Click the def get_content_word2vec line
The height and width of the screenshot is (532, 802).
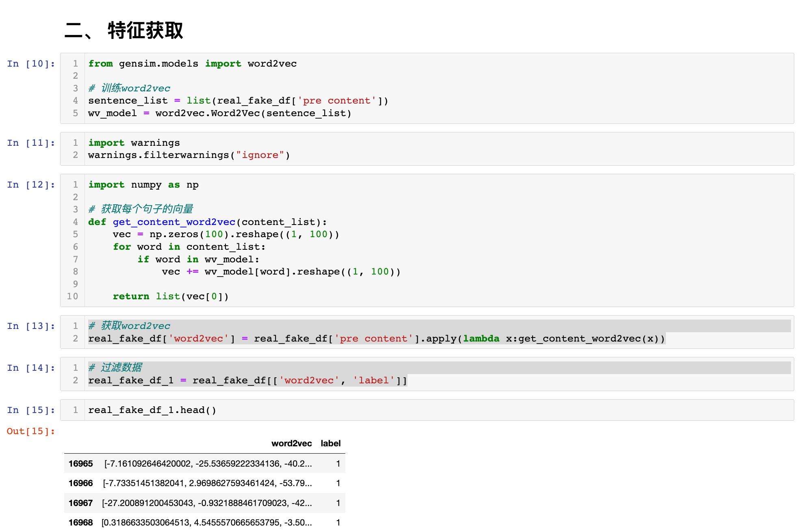point(207,222)
